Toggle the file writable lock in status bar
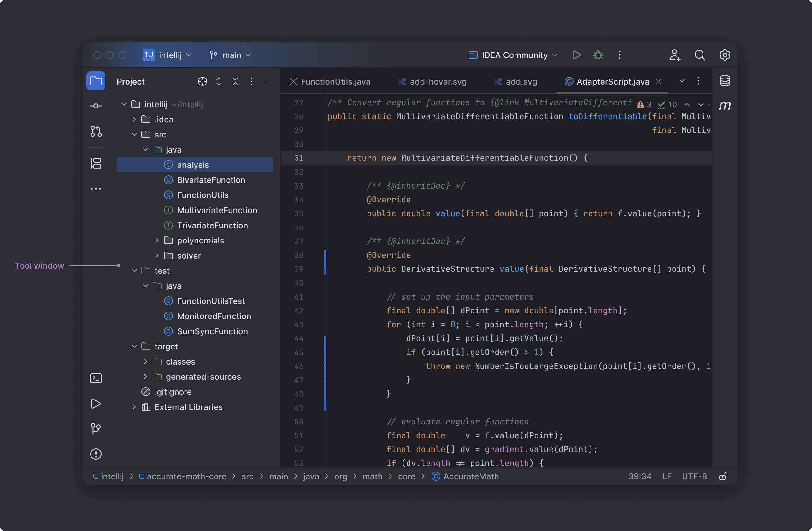This screenshot has height=531, width=812. coord(723,476)
